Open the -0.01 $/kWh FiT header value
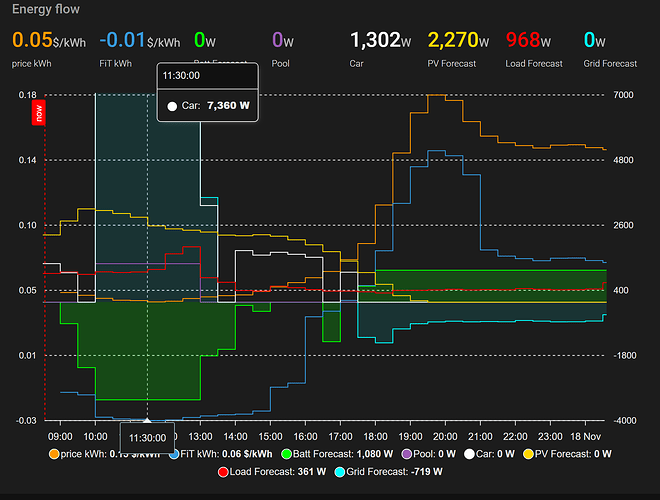 pos(142,40)
